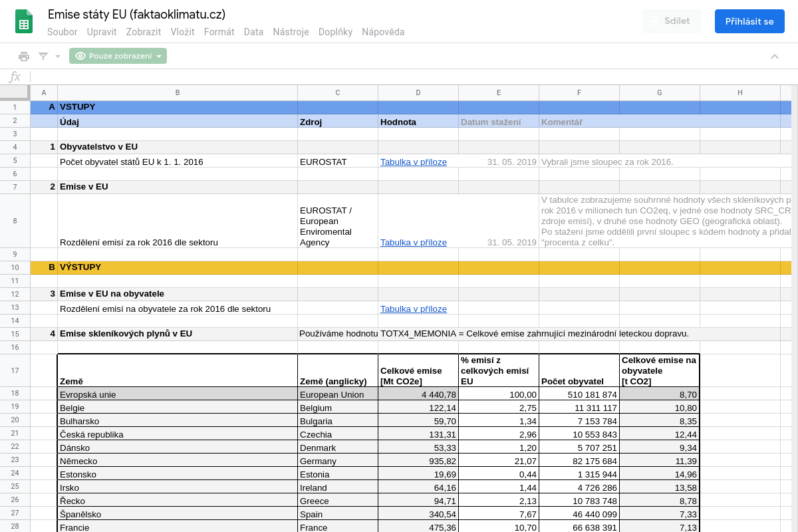The width and height of the screenshot is (798, 532).
Task: Select row 1 header
Action: click(15, 107)
